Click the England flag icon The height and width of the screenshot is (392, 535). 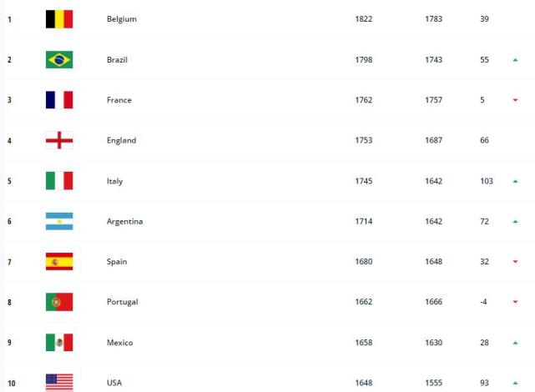point(59,140)
